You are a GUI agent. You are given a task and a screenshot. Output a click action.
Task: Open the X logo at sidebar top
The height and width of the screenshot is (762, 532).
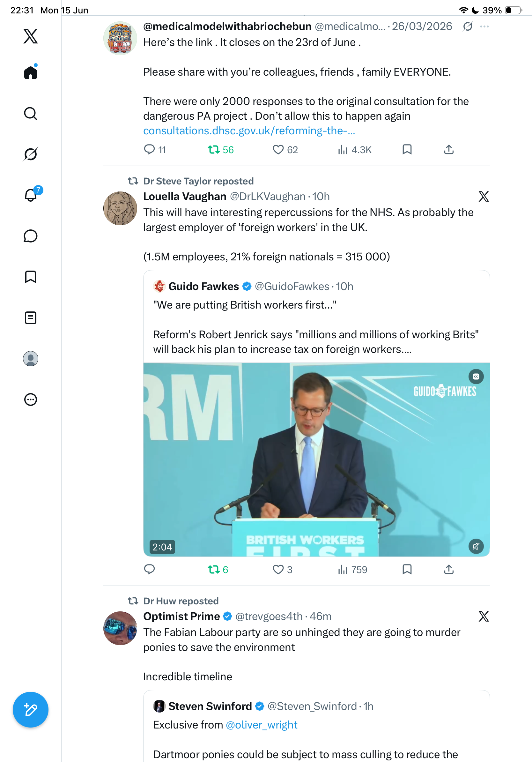31,36
